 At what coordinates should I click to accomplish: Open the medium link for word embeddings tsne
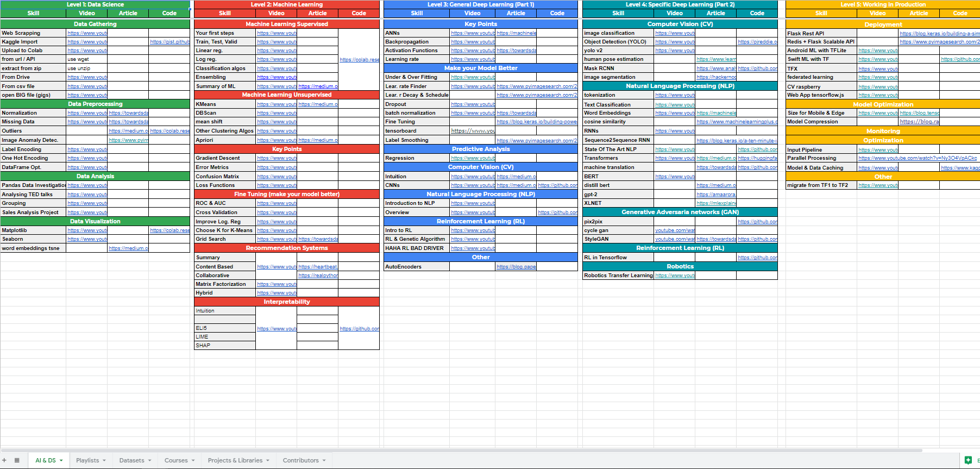click(x=128, y=248)
